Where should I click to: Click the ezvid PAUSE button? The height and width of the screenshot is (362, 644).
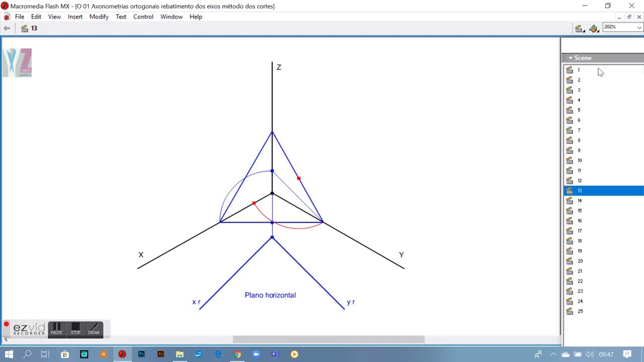(x=56, y=329)
